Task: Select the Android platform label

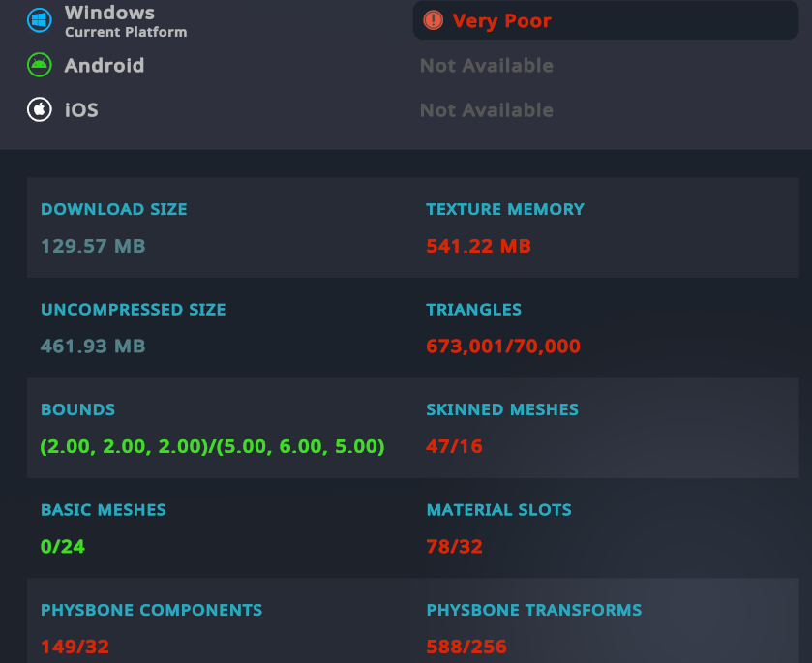Action: tap(105, 66)
